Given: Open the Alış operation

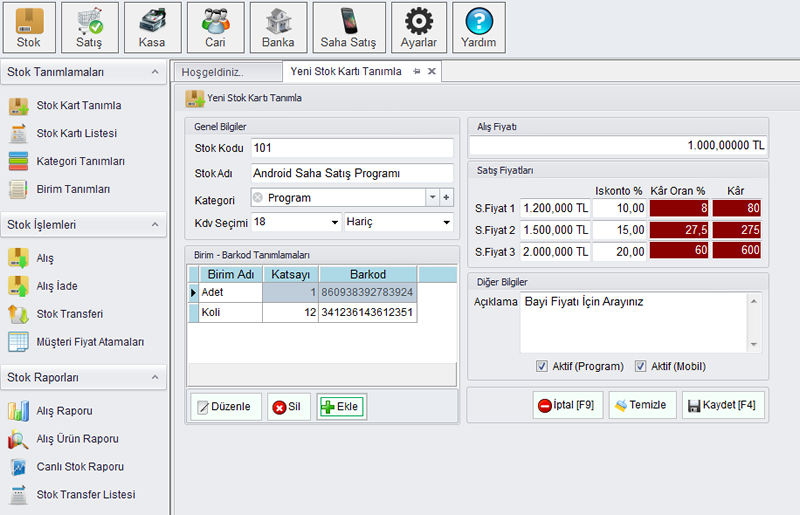Looking at the screenshot, I should 31,258.
